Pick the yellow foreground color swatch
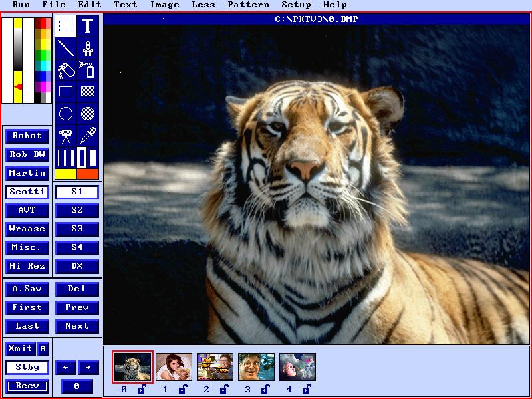532x399 pixels. click(x=66, y=174)
